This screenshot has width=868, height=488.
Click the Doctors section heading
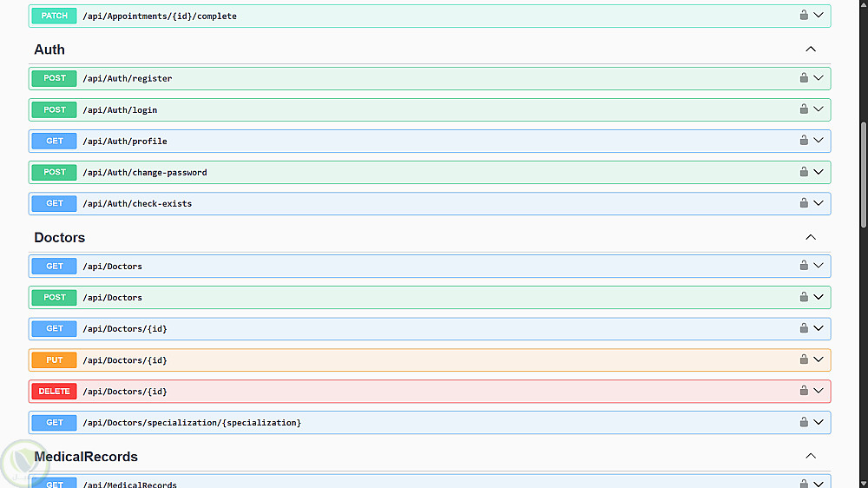tap(60, 238)
